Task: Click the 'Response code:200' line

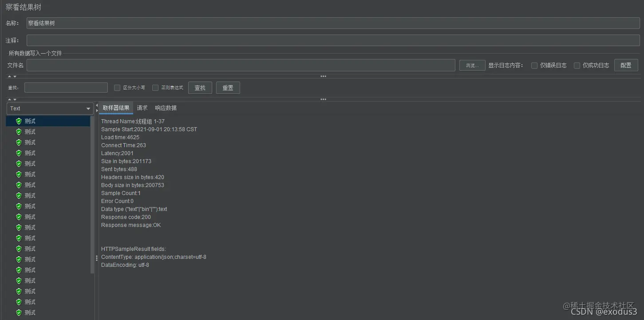Action: (x=126, y=217)
